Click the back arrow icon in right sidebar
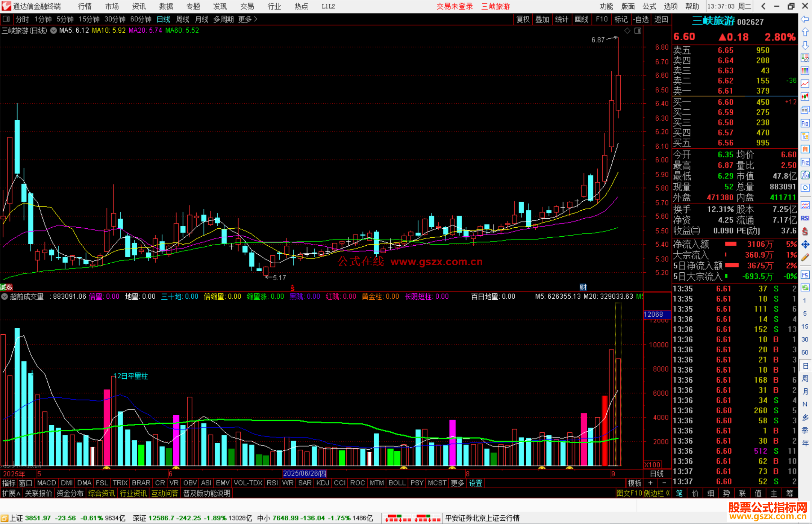Image resolution: width=812 pixels, height=524 pixels. pos(805,19)
